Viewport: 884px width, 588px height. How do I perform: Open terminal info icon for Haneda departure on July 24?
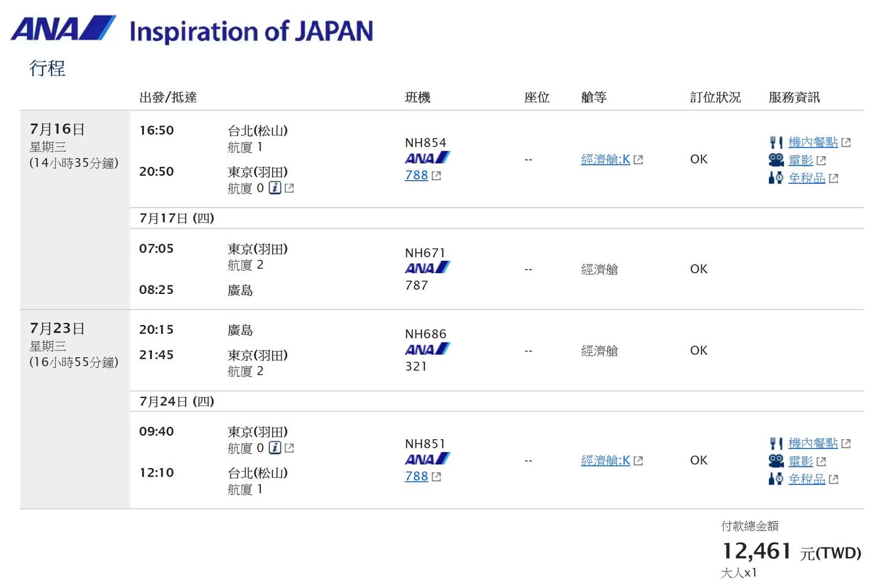275,448
